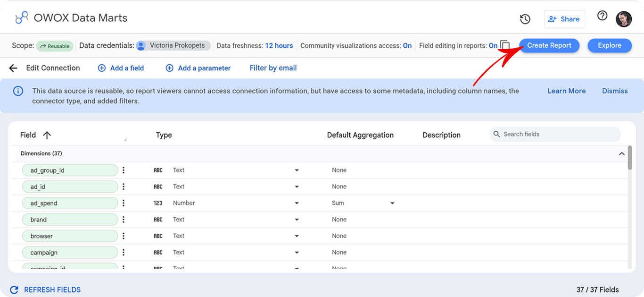Viewport: 644px width, 297px height.
Task: Open type dropdown for campaign
Action: click(x=297, y=253)
